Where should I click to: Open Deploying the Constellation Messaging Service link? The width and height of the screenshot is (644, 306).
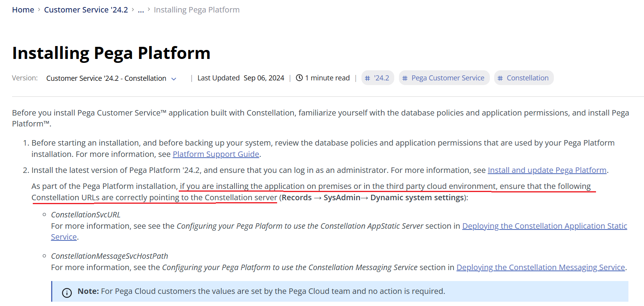pos(541,267)
